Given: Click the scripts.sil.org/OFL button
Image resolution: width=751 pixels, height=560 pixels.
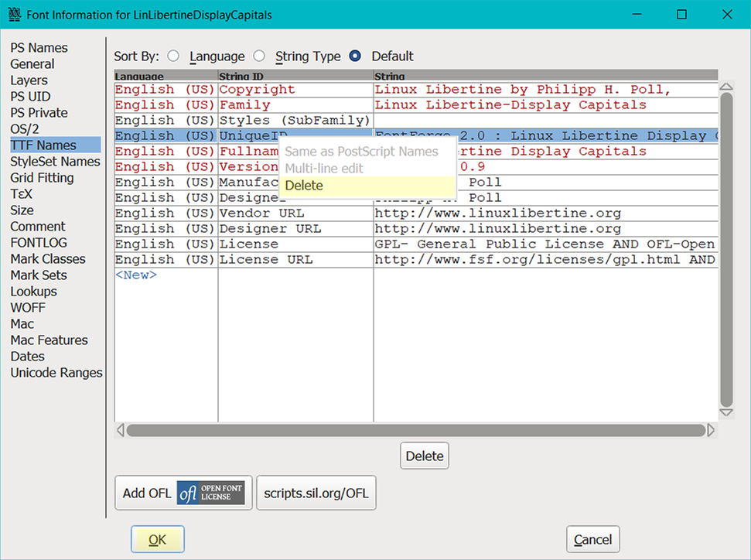Looking at the screenshot, I should pyautogui.click(x=316, y=493).
